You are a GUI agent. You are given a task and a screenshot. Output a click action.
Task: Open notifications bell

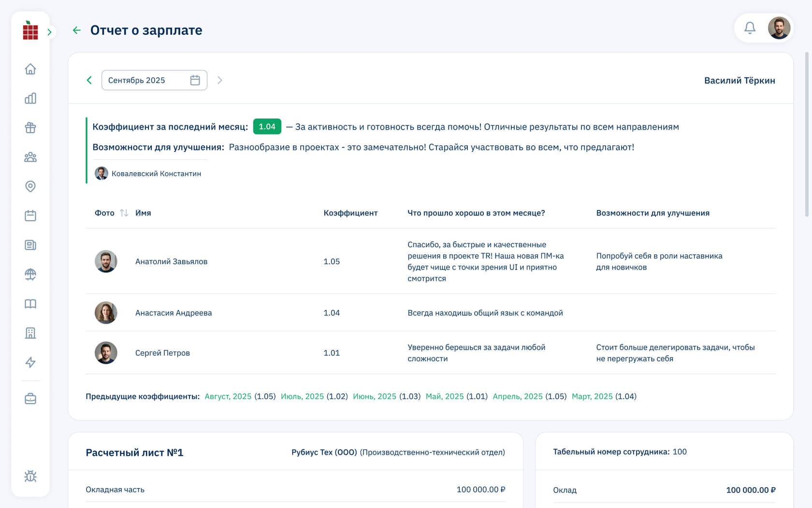tap(750, 28)
